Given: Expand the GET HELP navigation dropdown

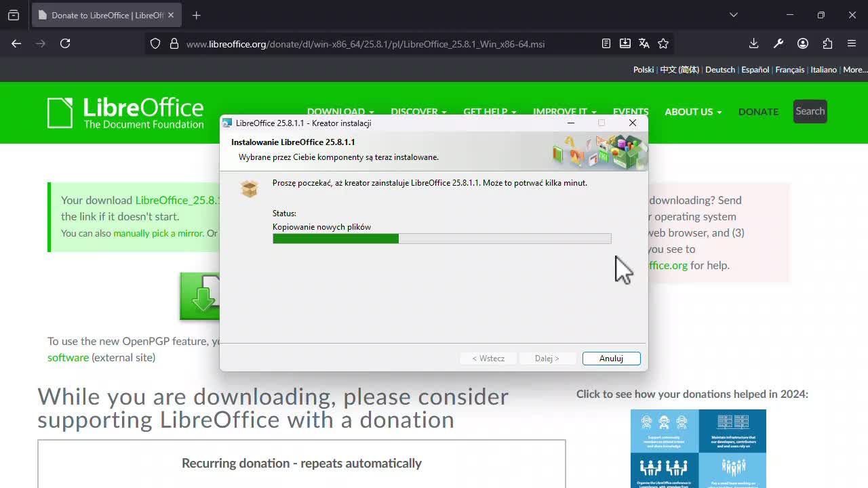Looking at the screenshot, I should [489, 112].
